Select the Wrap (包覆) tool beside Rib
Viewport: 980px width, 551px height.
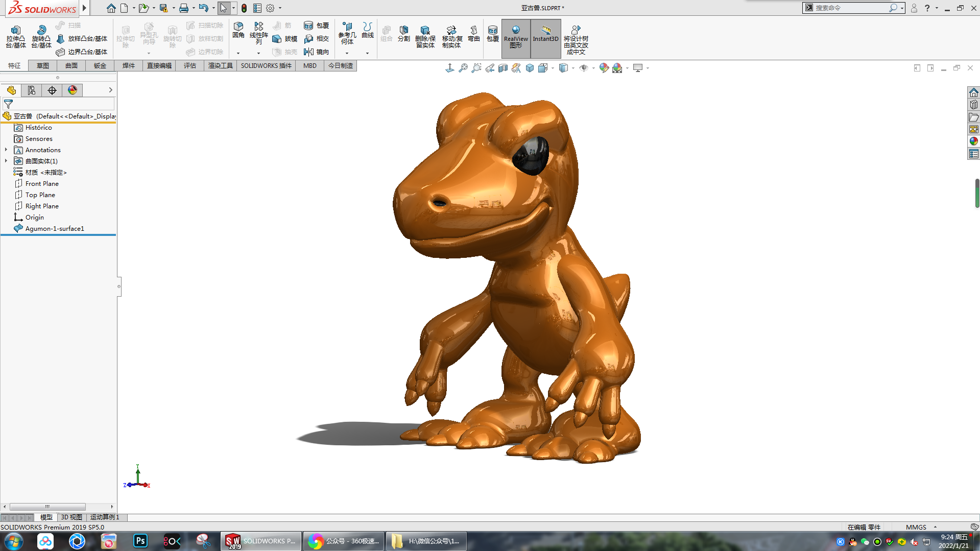click(317, 26)
